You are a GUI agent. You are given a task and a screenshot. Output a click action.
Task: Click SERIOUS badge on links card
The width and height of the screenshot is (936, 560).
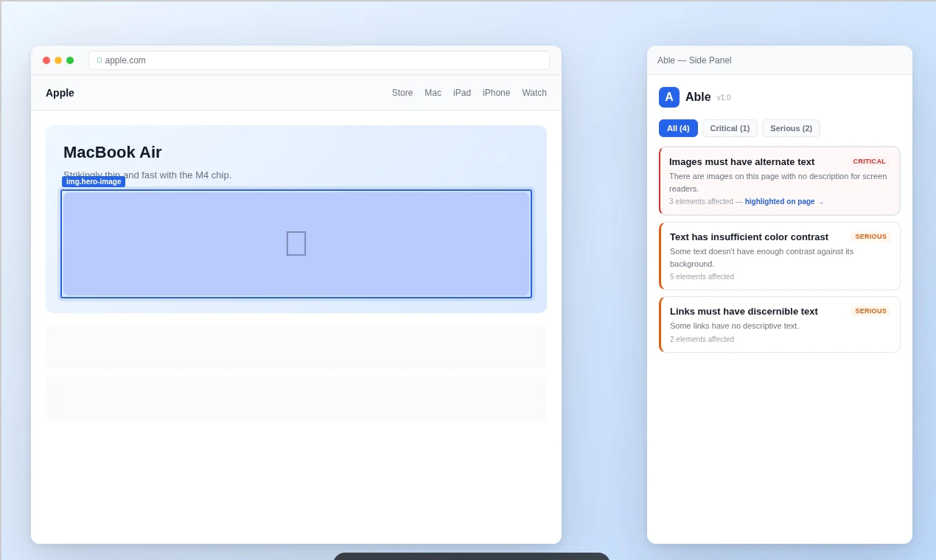coord(871,311)
